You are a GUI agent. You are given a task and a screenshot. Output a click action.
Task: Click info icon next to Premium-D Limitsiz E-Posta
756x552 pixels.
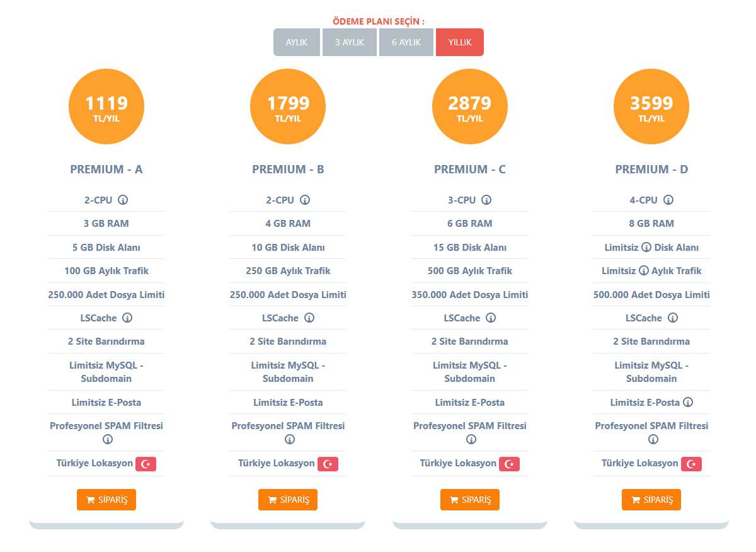[x=688, y=402]
